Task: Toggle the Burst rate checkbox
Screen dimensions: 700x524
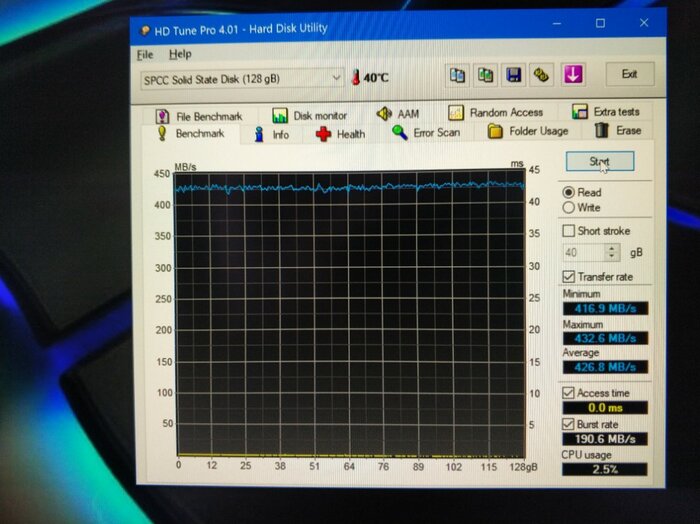Action: [x=568, y=424]
